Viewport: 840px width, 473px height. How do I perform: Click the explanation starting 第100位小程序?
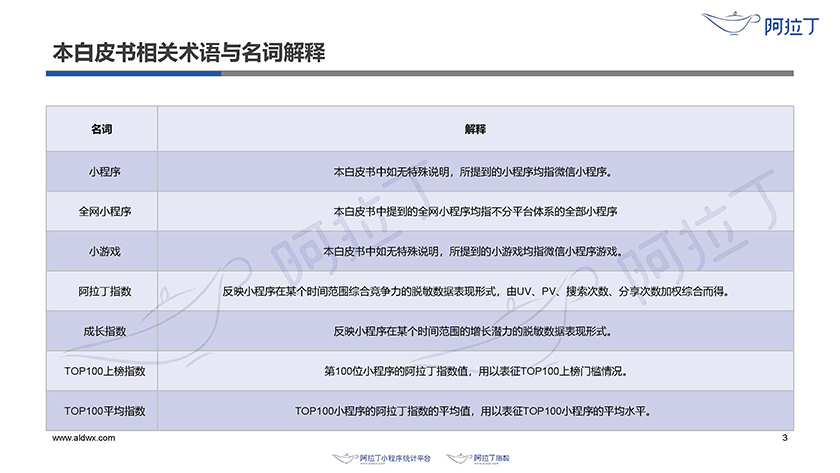pyautogui.click(x=476, y=371)
